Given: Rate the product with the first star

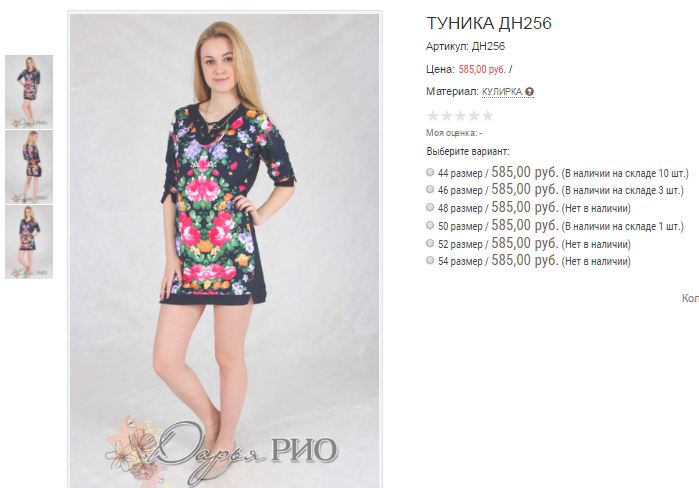Looking at the screenshot, I should 433,116.
